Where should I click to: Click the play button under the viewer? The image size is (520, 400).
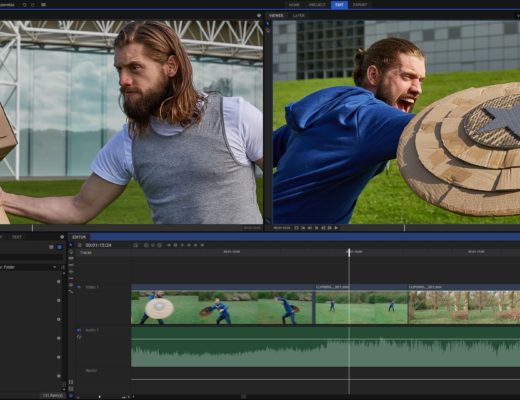point(336,228)
